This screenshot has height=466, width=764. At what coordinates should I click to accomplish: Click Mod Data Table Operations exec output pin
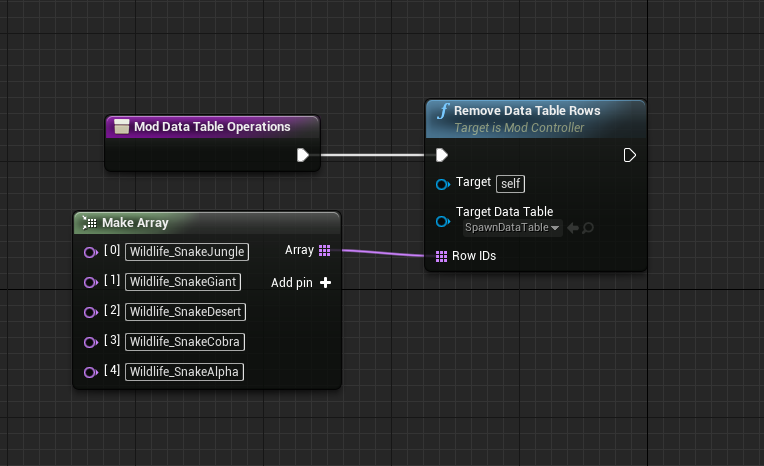302,155
